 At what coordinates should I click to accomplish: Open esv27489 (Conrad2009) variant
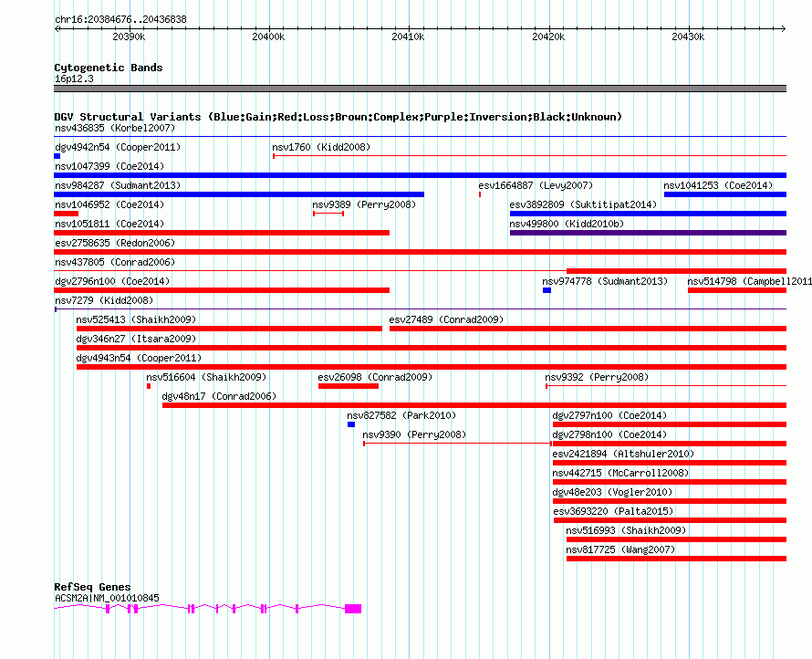[446, 319]
